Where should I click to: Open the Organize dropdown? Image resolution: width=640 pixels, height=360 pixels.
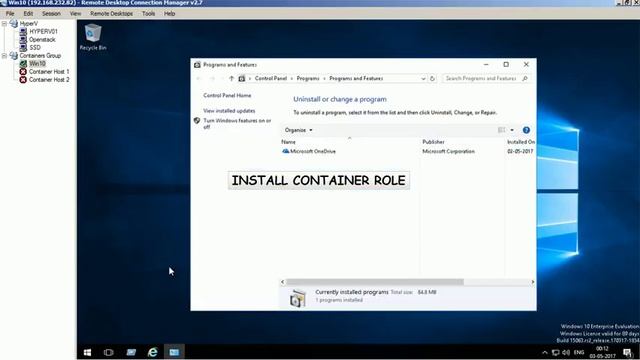pos(298,130)
